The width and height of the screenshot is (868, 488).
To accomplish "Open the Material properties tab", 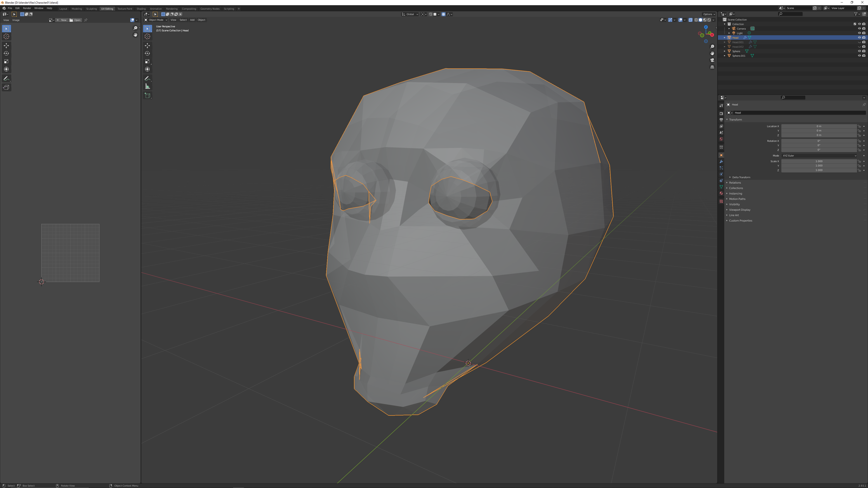I will [721, 193].
